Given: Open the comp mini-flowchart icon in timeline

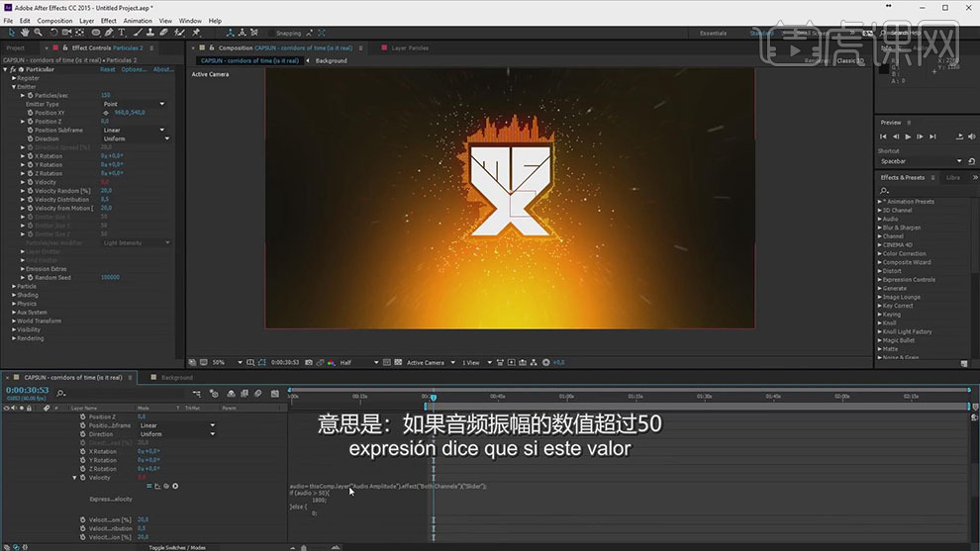Looking at the screenshot, I should click(x=197, y=394).
